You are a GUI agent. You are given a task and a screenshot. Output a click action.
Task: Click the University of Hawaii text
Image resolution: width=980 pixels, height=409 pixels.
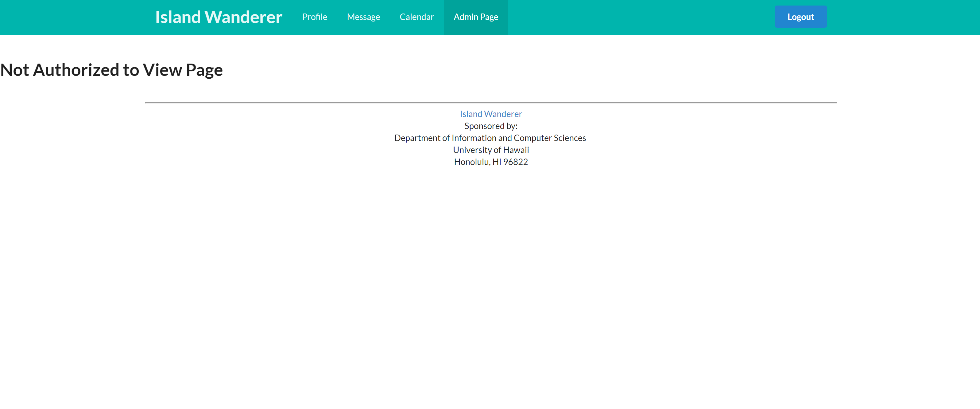point(491,150)
